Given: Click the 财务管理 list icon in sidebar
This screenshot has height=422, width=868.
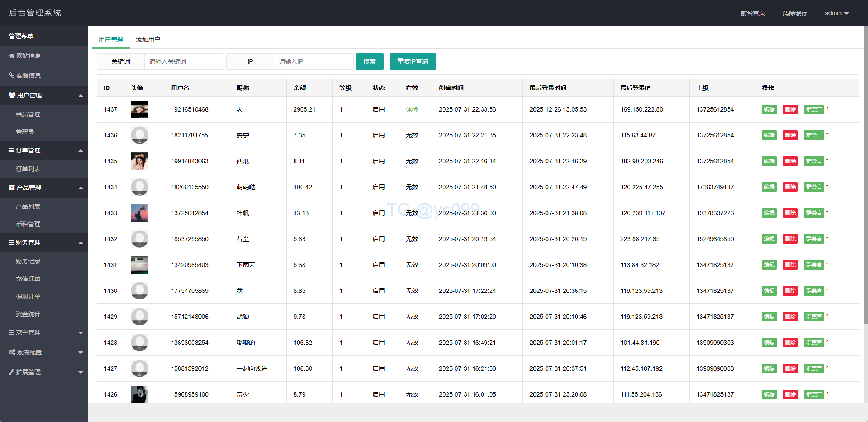Looking at the screenshot, I should point(11,242).
